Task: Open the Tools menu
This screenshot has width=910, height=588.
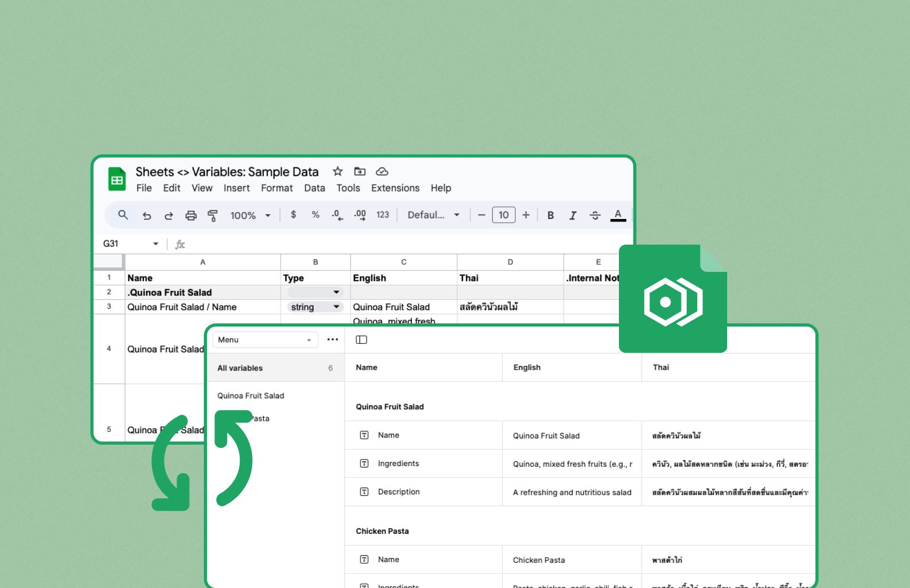Action: [348, 188]
